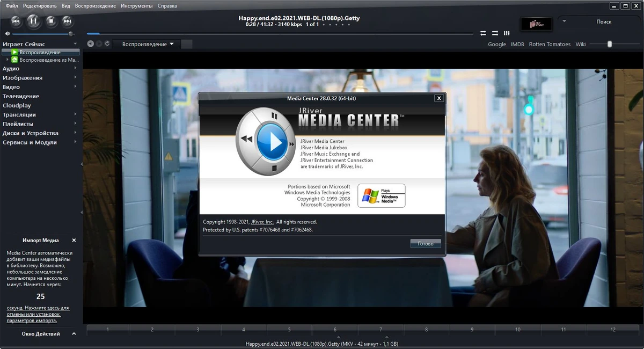Viewport: 644px width, 349px height.
Task: Go back with the navigation back arrow
Action: point(90,44)
